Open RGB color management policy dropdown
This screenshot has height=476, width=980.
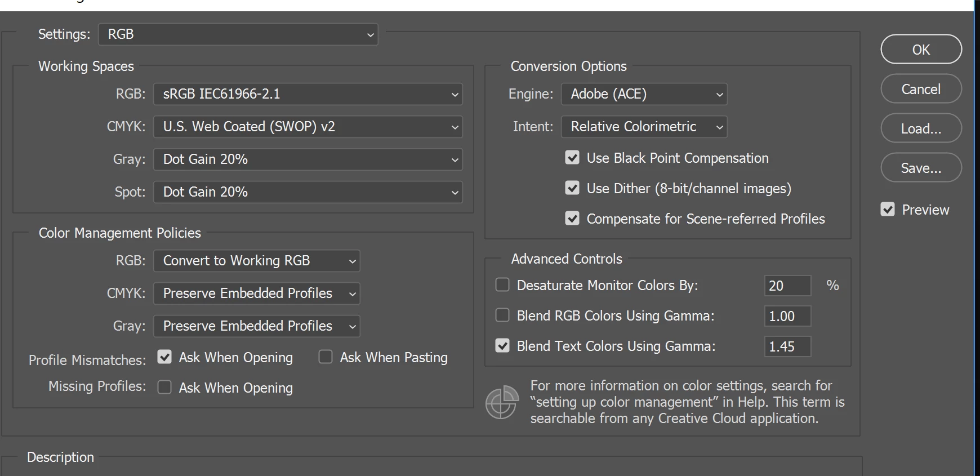tap(256, 261)
